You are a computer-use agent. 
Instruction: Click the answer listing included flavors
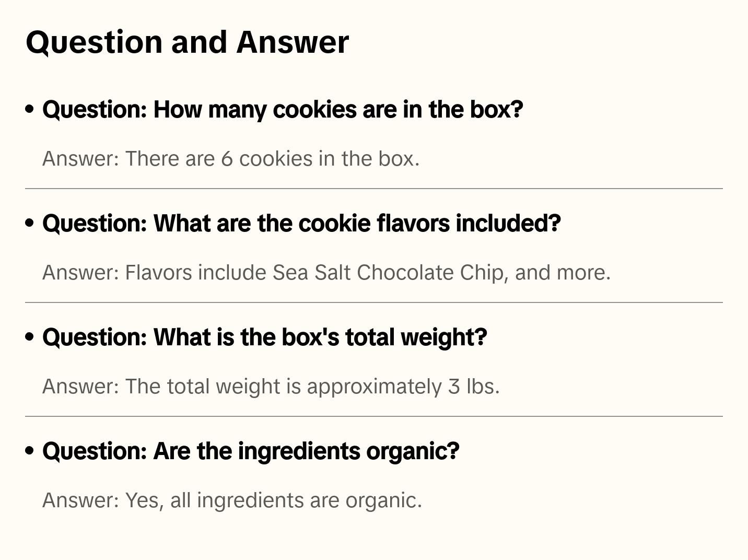pyautogui.click(x=326, y=273)
